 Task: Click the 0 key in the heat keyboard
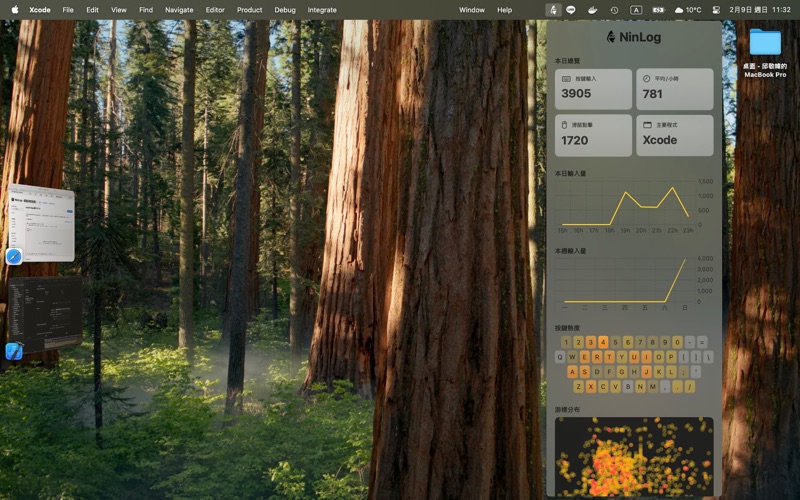677,342
